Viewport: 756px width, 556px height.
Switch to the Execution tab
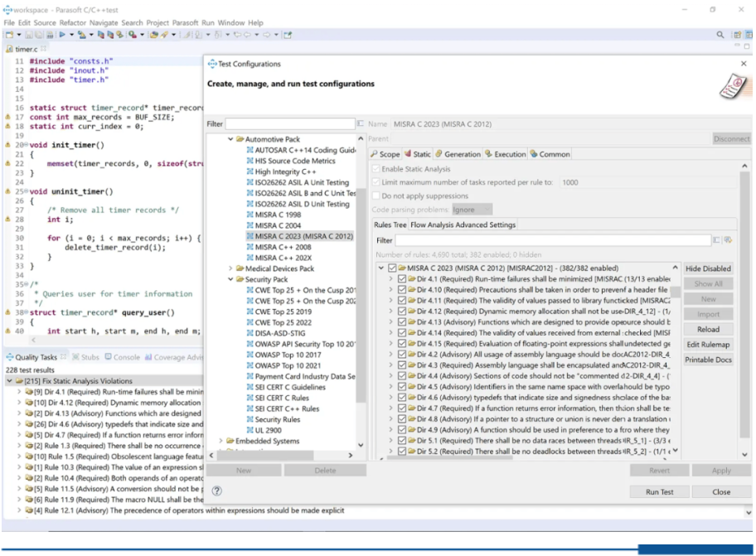coord(506,154)
